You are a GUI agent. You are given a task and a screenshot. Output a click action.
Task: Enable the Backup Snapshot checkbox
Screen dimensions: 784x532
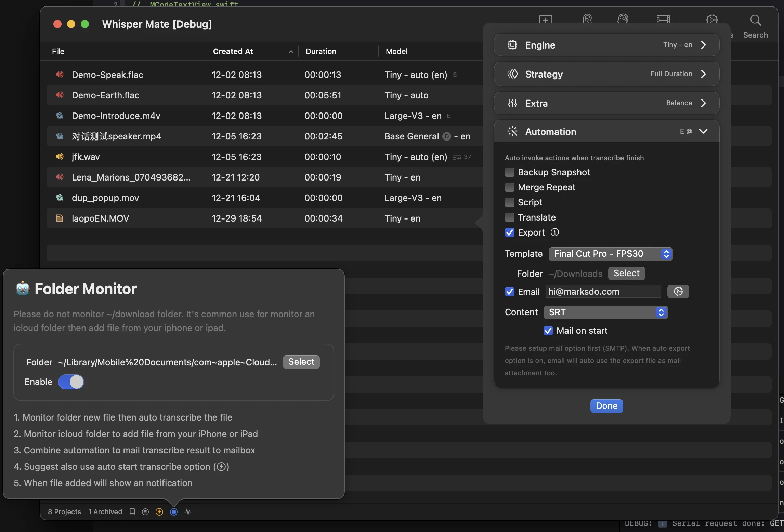510,172
